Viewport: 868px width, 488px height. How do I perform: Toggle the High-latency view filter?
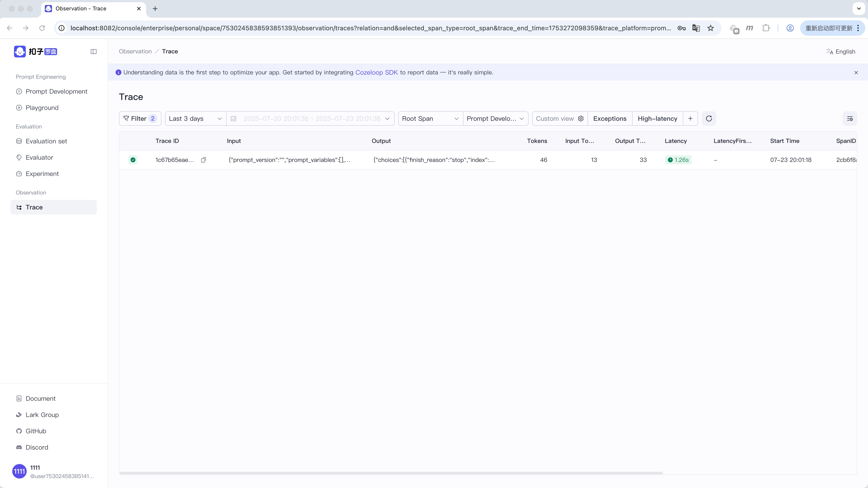coord(657,119)
